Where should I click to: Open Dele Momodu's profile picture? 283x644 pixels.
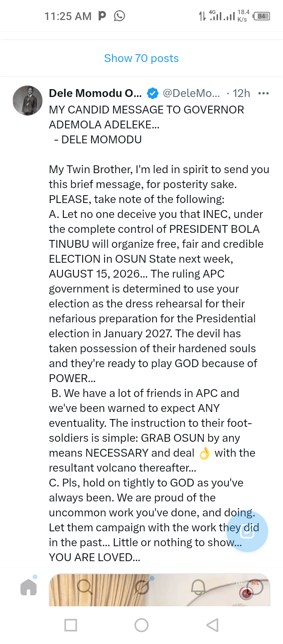(28, 101)
